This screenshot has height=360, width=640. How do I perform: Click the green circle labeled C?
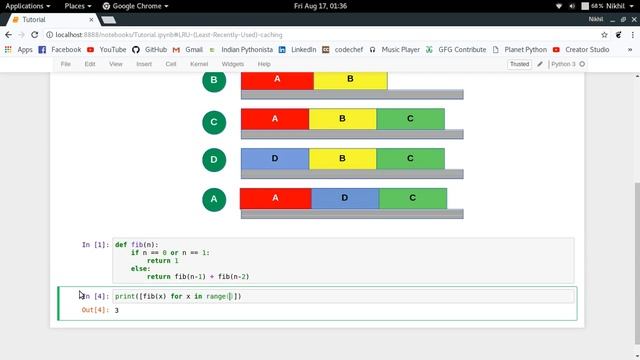214,122
